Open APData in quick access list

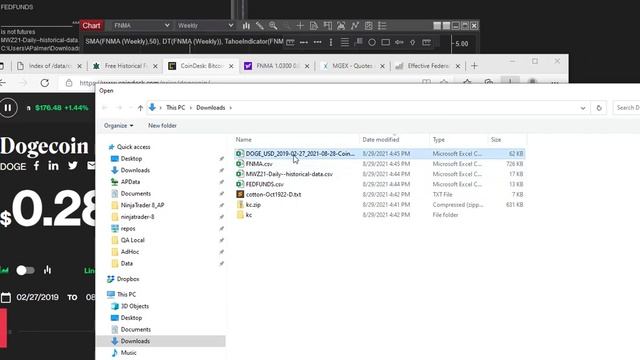pyautogui.click(x=130, y=182)
